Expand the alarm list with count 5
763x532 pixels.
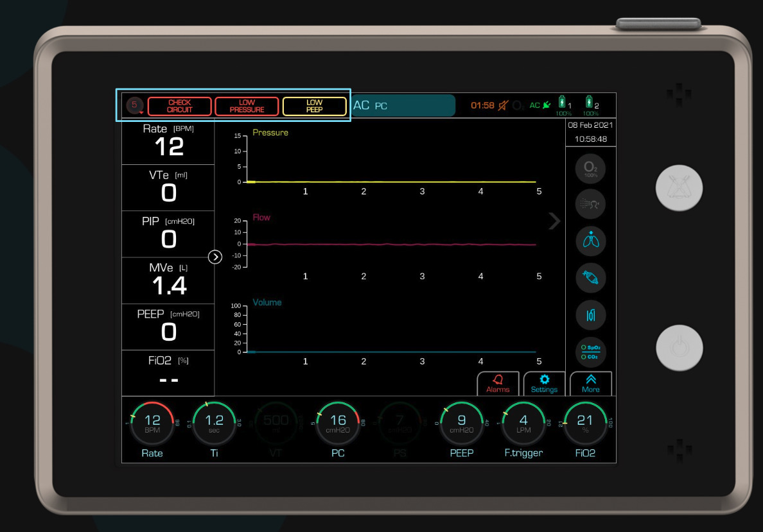(135, 105)
